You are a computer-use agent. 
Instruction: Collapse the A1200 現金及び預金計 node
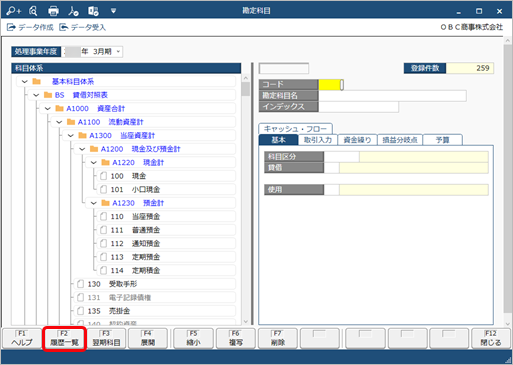click(x=82, y=149)
